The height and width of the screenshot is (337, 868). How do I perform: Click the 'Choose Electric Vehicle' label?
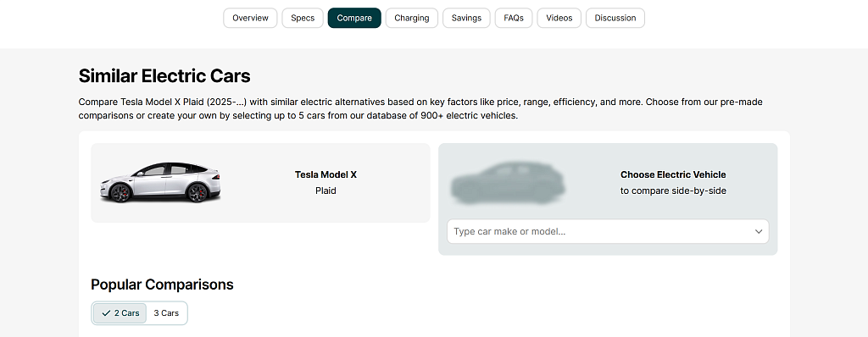pyautogui.click(x=673, y=174)
